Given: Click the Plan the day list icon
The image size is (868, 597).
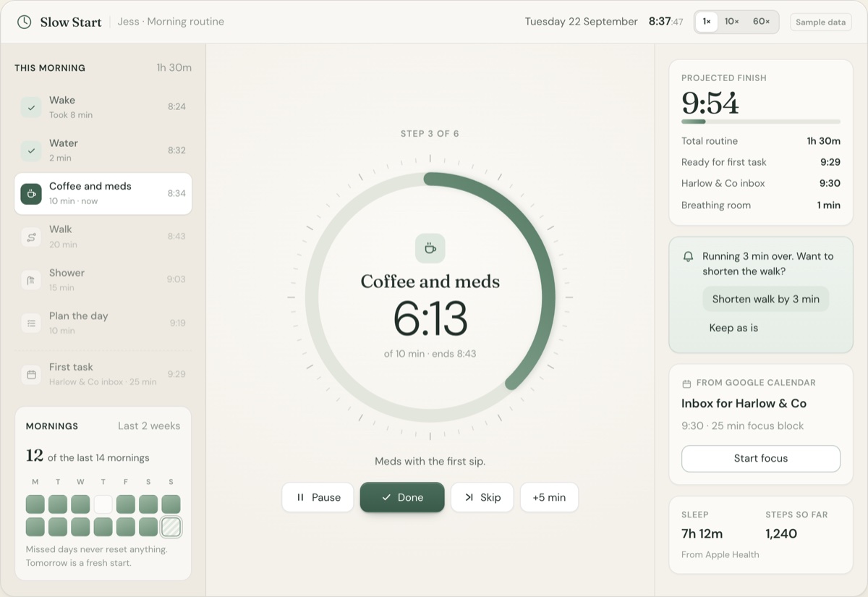Looking at the screenshot, I should pyautogui.click(x=31, y=323).
